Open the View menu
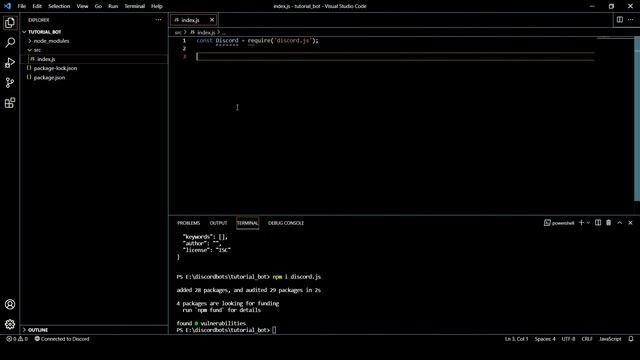The height and width of the screenshot is (360, 640). [82, 6]
